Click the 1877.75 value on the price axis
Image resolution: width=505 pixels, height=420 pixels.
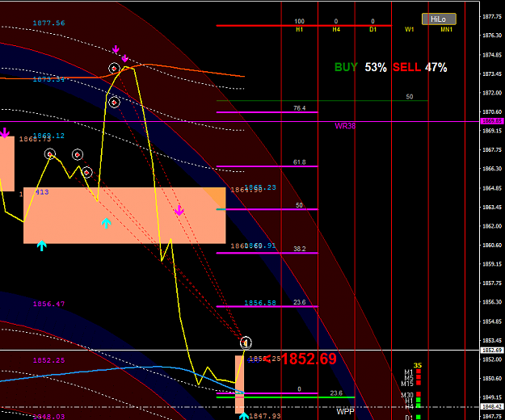click(492, 17)
